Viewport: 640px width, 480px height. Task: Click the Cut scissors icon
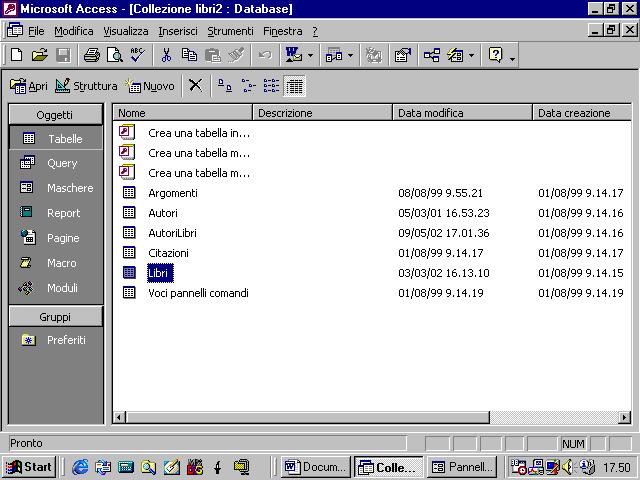coord(166,55)
